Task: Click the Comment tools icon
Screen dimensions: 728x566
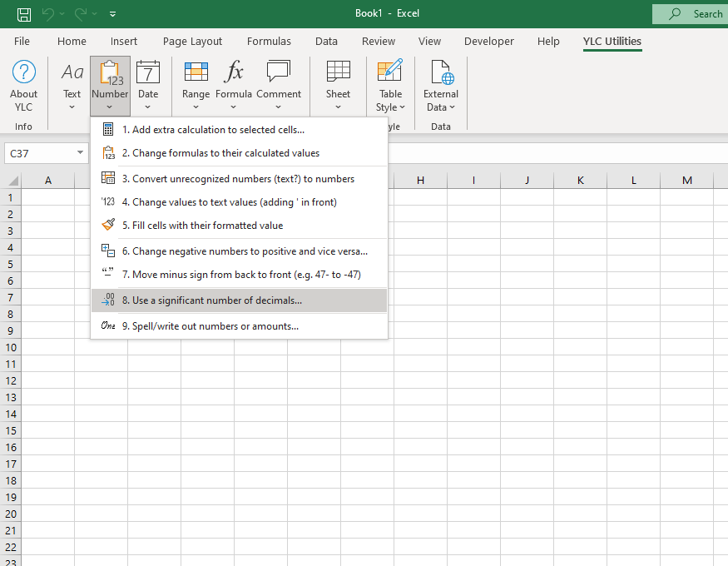Action: click(x=279, y=73)
